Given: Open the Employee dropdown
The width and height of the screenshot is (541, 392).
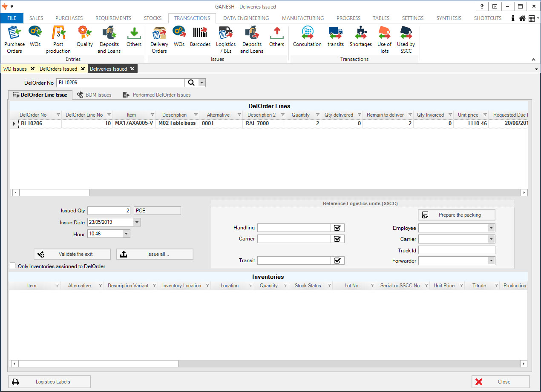Looking at the screenshot, I should (x=491, y=228).
